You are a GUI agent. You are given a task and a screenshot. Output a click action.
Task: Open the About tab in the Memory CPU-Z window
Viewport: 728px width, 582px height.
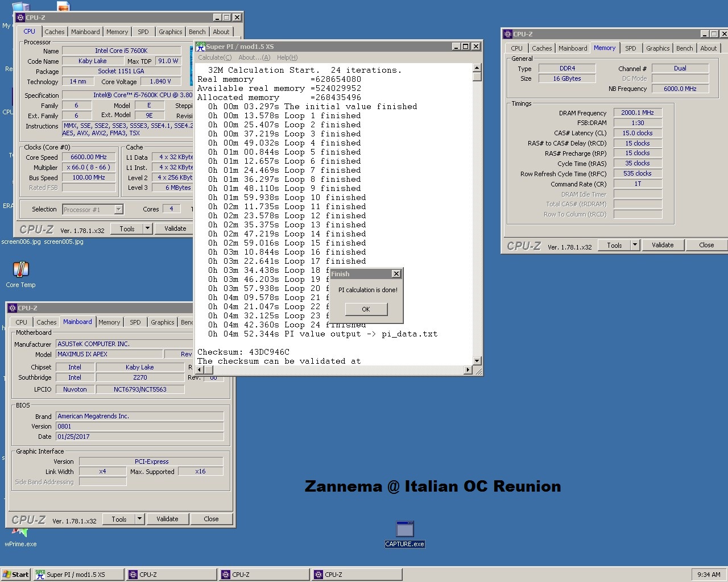(x=709, y=48)
